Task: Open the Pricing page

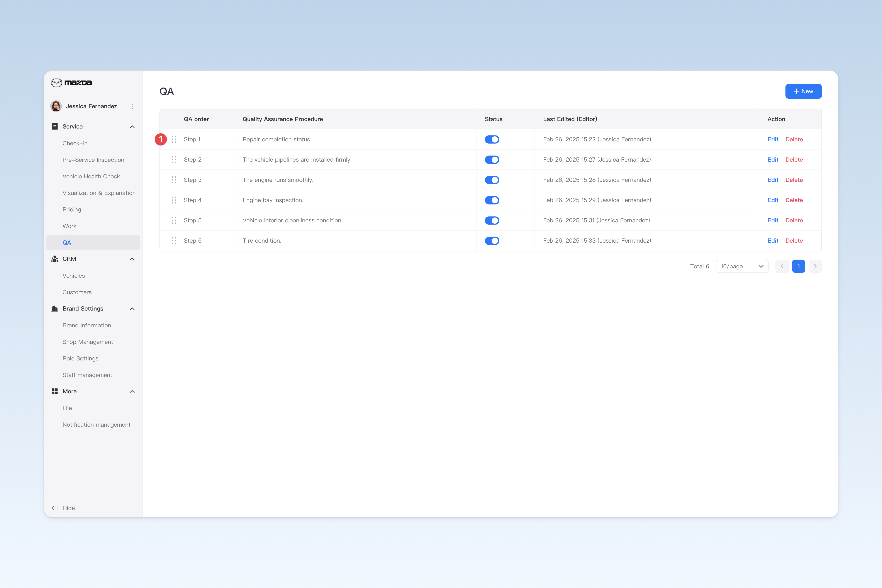Action: [72, 209]
